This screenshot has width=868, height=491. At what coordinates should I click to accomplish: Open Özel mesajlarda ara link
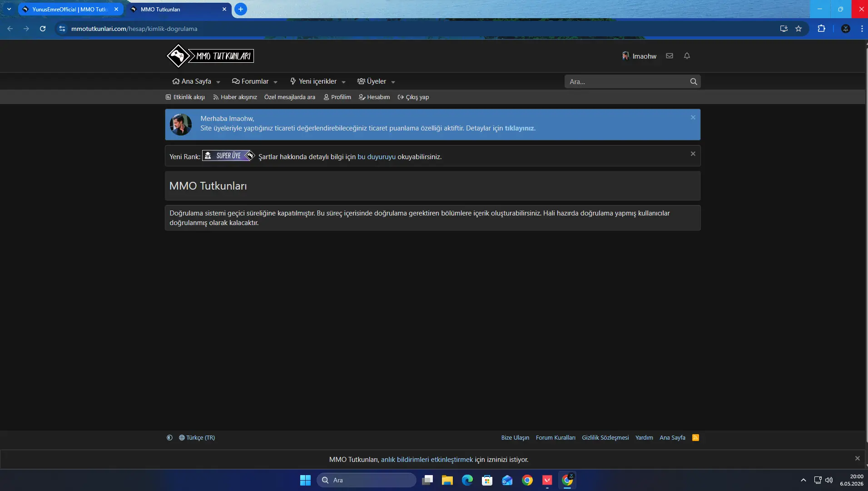290,97
